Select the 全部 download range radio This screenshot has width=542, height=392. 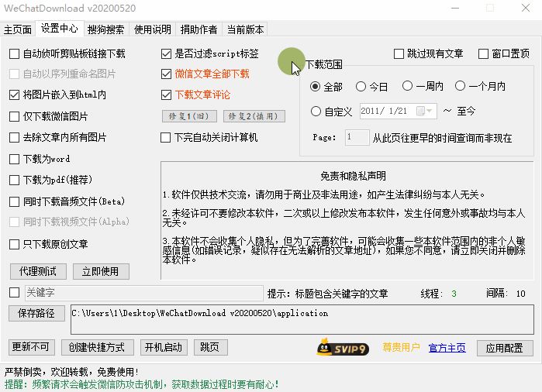tap(315, 86)
